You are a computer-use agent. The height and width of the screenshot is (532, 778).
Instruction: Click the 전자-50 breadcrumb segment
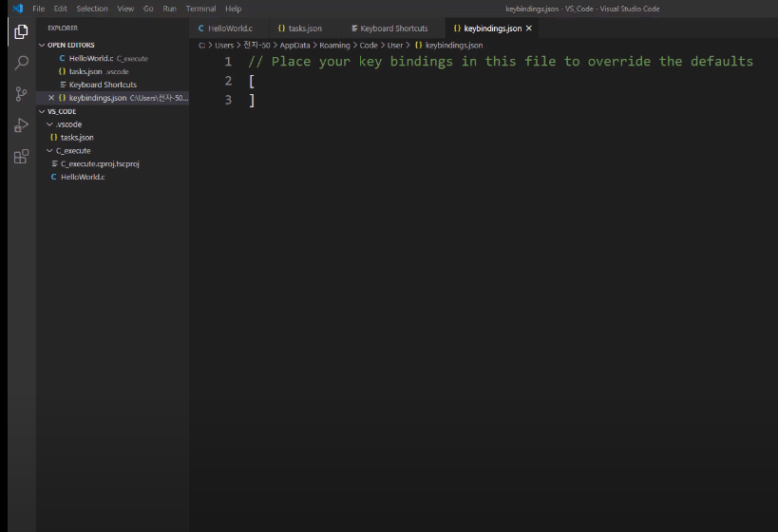tap(256, 46)
